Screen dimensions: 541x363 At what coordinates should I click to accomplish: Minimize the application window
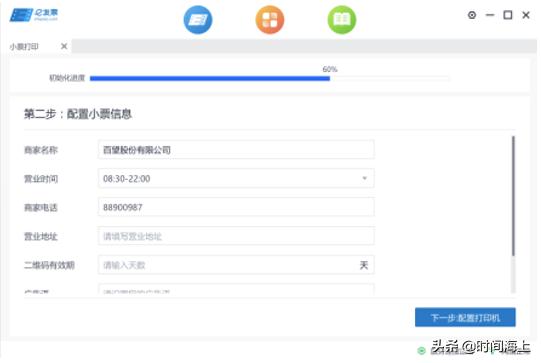pyautogui.click(x=490, y=15)
